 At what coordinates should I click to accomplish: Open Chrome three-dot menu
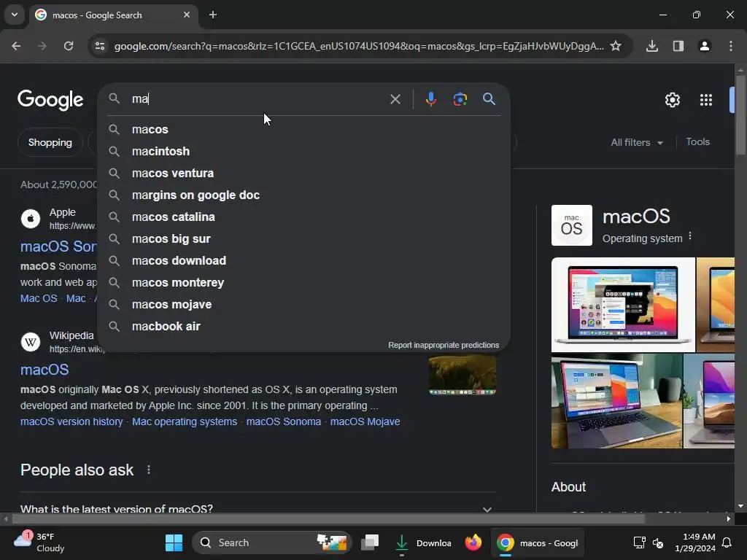(x=730, y=46)
